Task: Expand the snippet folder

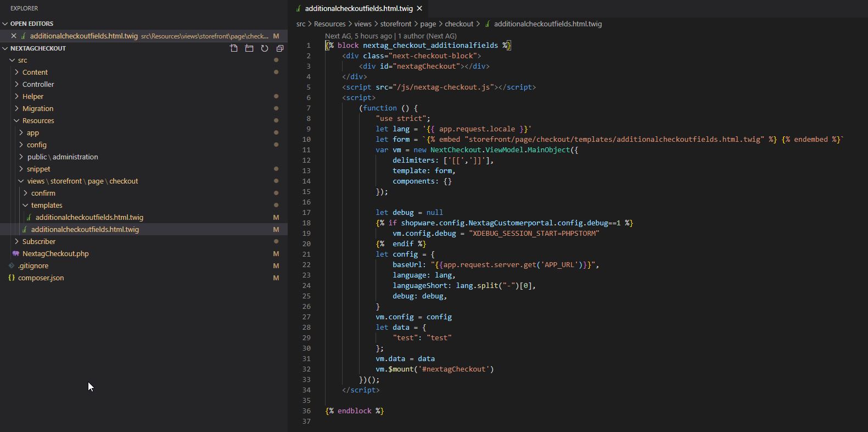Action: [21, 169]
